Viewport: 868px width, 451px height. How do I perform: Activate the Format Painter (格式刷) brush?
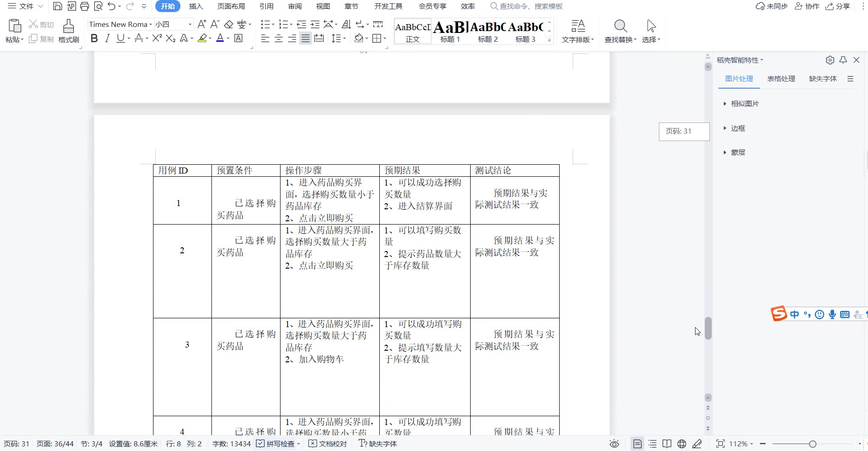(69, 31)
